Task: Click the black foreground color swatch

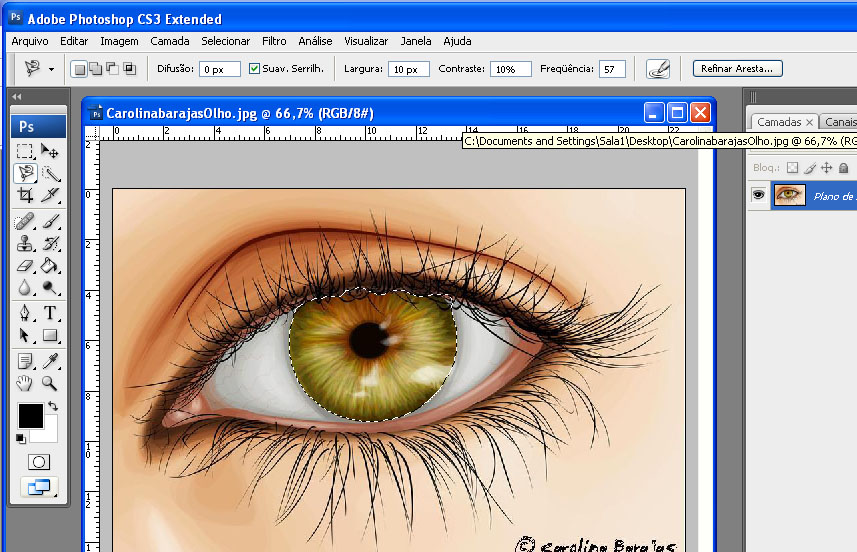Action: pos(31,416)
